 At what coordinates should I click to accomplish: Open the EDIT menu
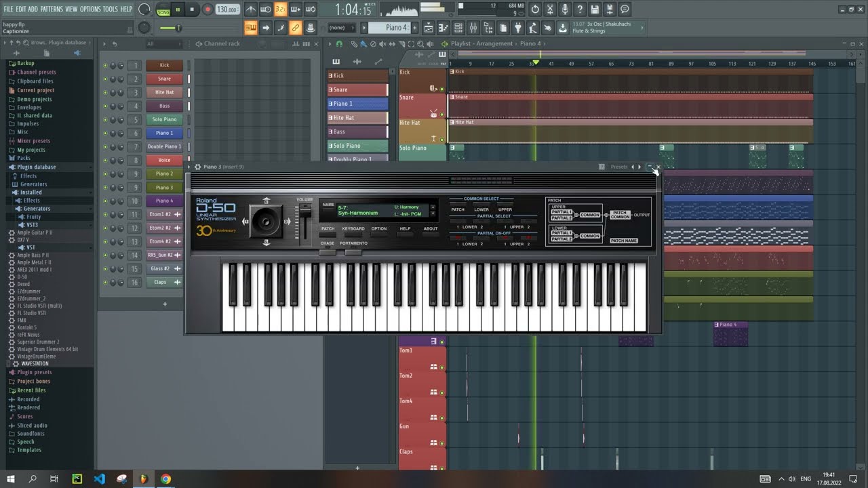click(21, 9)
